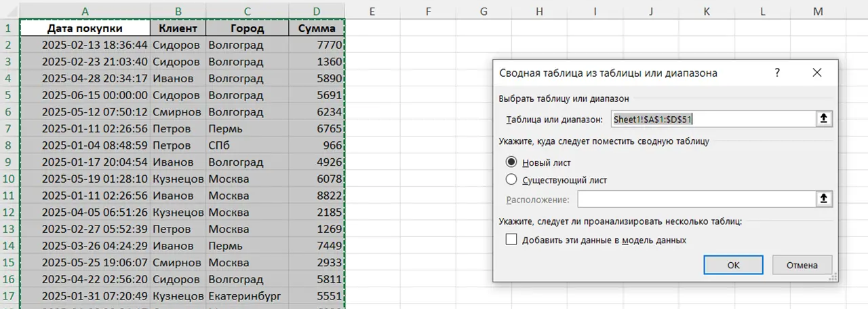Screen dimensions: 868x309
Task: Click the dialog help question mark
Action: (x=777, y=73)
